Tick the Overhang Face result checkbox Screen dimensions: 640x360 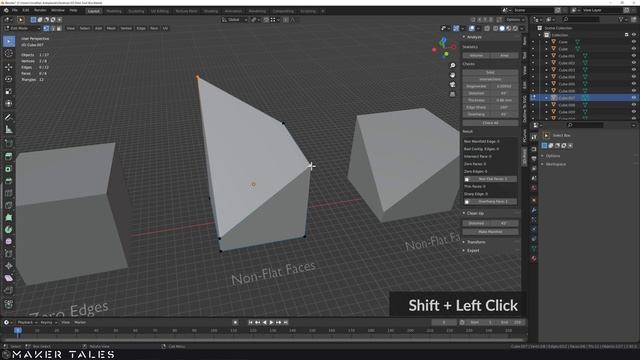[467, 202]
